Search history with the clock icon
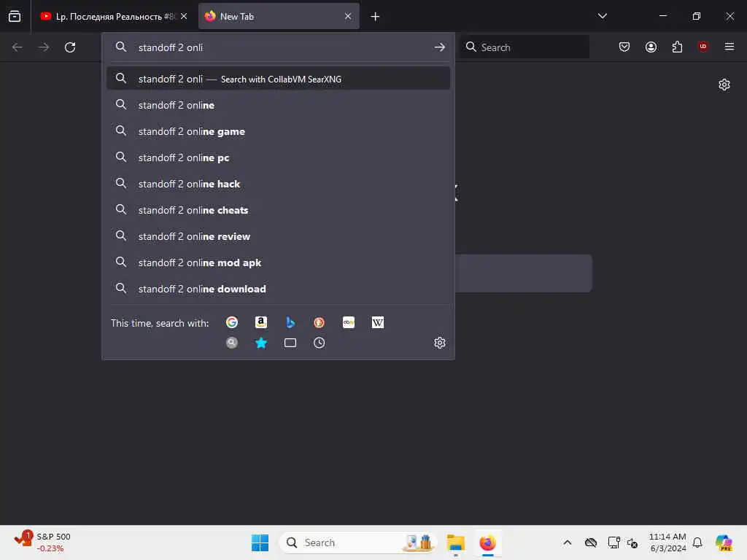Viewport: 747px width, 560px height. (320, 343)
